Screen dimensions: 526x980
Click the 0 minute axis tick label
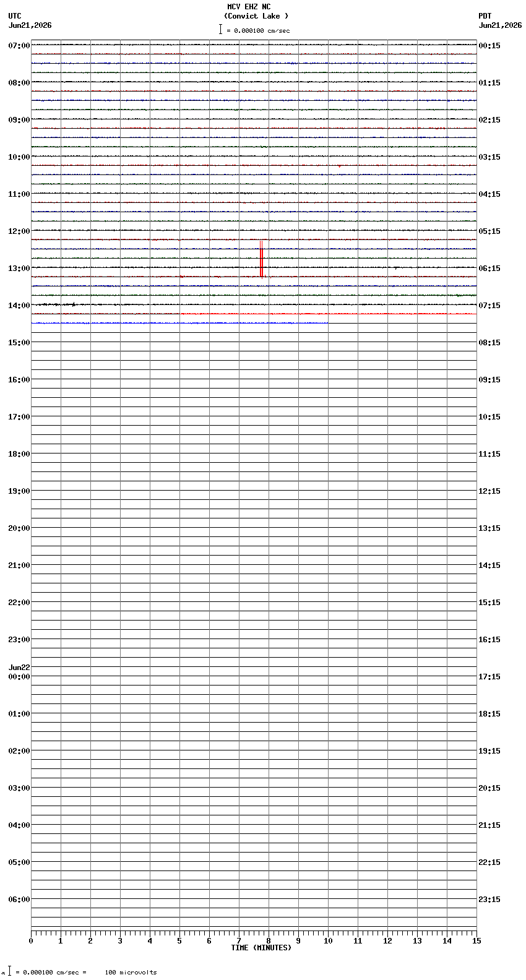31,941
